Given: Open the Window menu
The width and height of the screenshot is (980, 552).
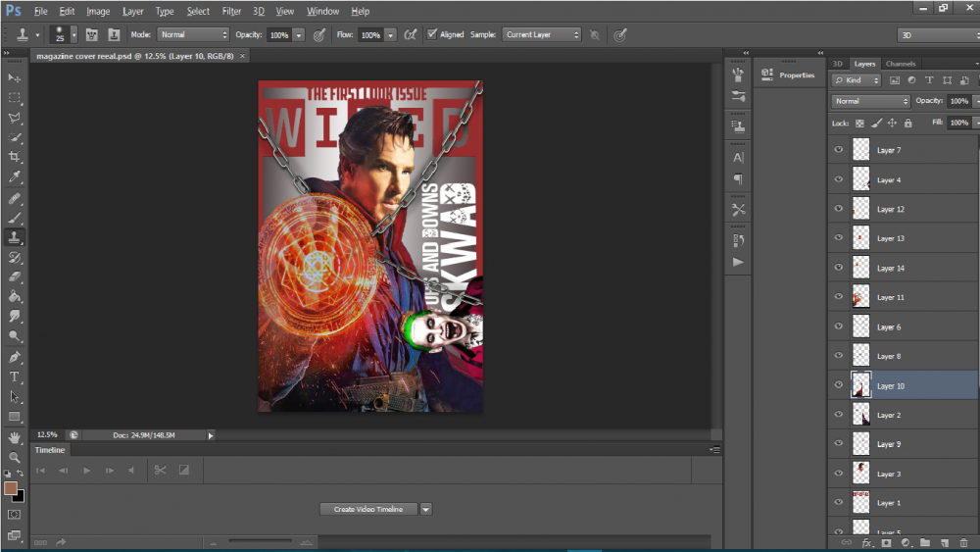Looking at the screenshot, I should click(322, 11).
